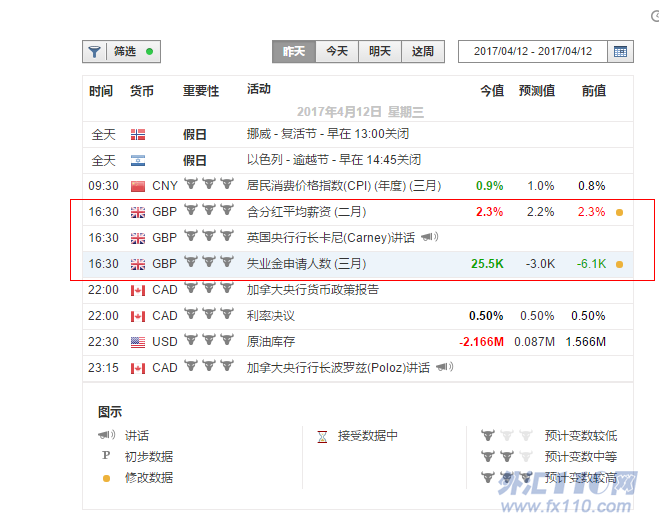Click importance bull icons in 原油库存 row

coord(209,340)
